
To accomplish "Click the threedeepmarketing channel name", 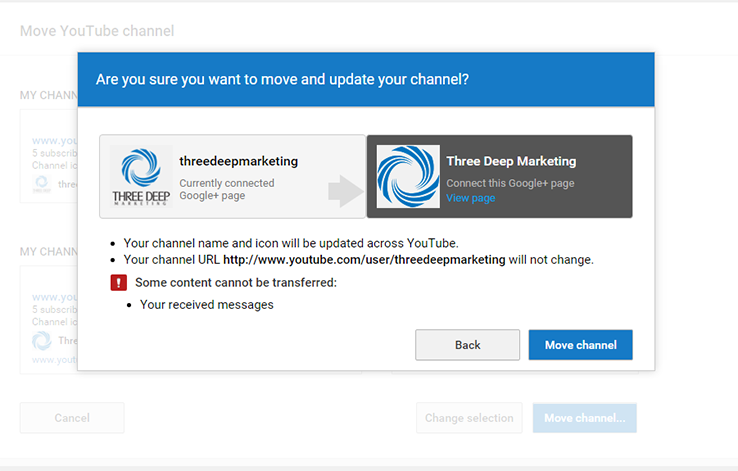I will coord(239,161).
